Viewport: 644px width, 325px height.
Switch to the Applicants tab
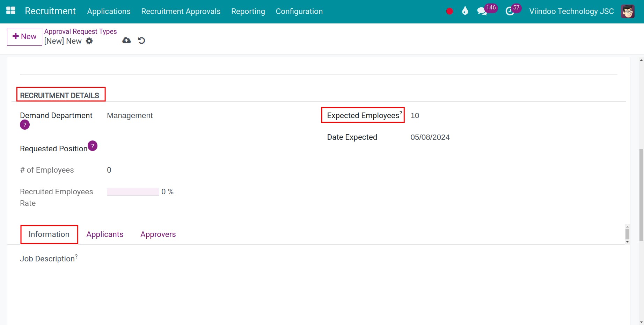105,234
